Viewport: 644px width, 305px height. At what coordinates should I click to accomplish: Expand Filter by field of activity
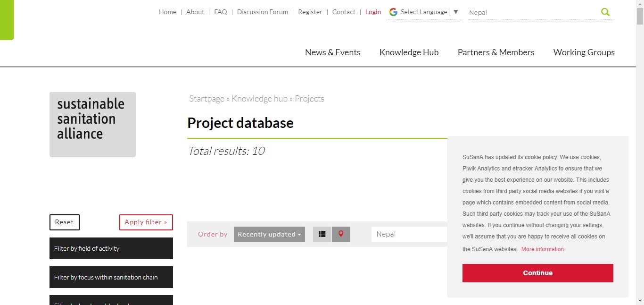coord(111,248)
